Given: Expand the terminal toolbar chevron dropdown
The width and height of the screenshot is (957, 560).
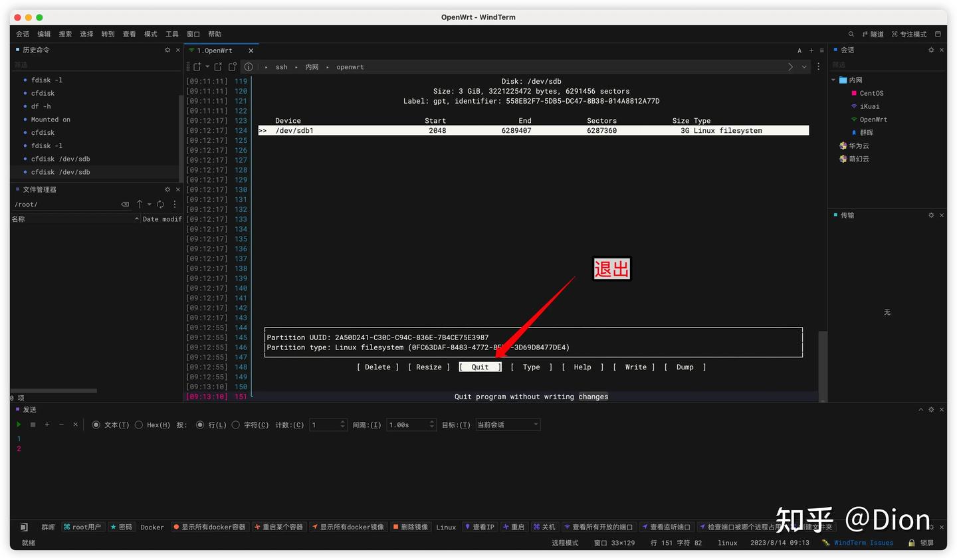Looking at the screenshot, I should pos(804,66).
